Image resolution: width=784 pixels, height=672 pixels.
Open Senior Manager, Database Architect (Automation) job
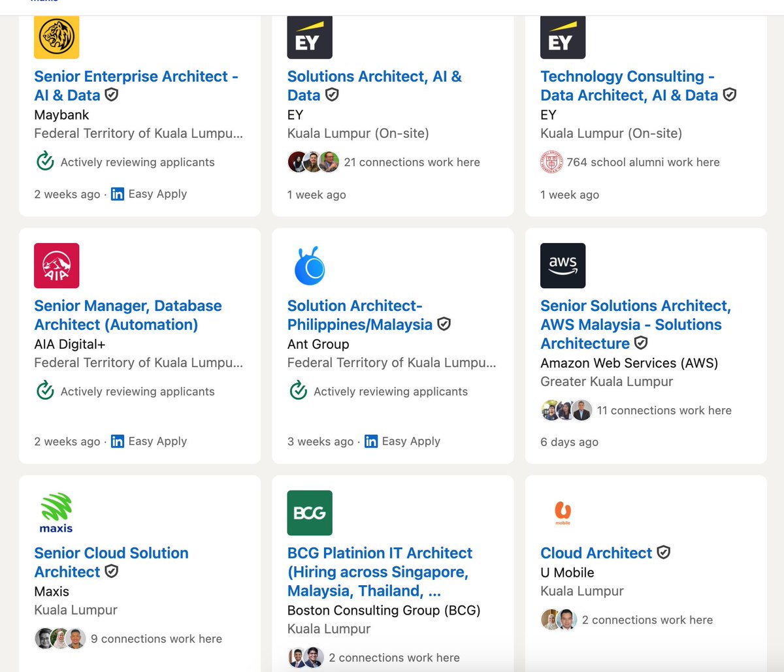point(128,315)
